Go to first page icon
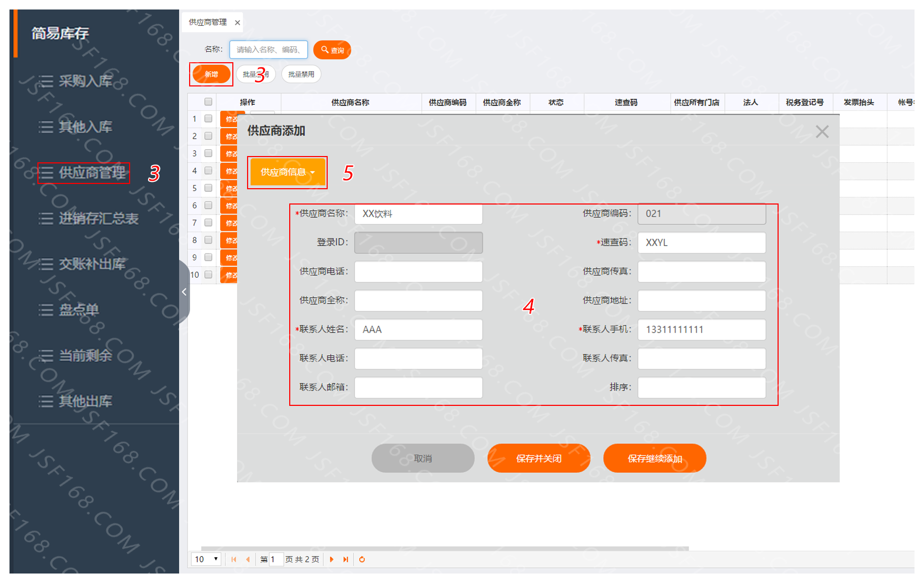924x583 pixels. pyautogui.click(x=234, y=559)
